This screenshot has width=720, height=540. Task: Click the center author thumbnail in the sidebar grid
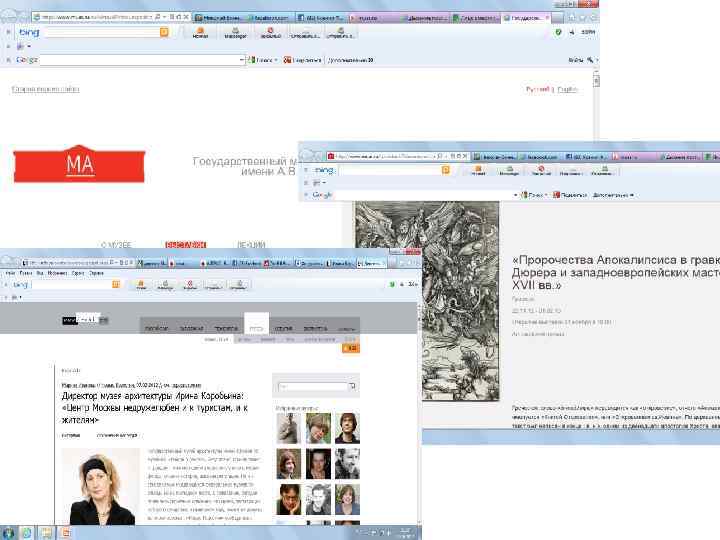[318, 464]
